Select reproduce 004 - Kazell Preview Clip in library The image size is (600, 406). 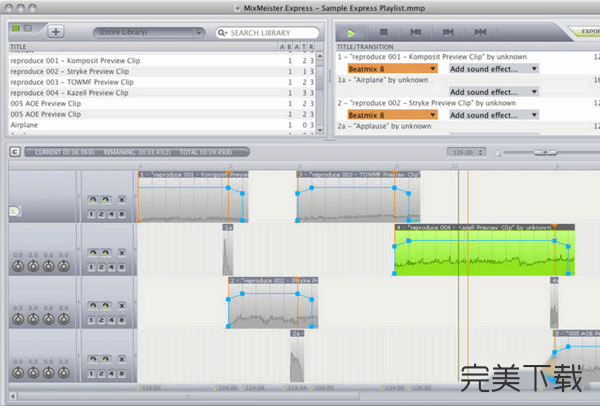(x=162, y=93)
